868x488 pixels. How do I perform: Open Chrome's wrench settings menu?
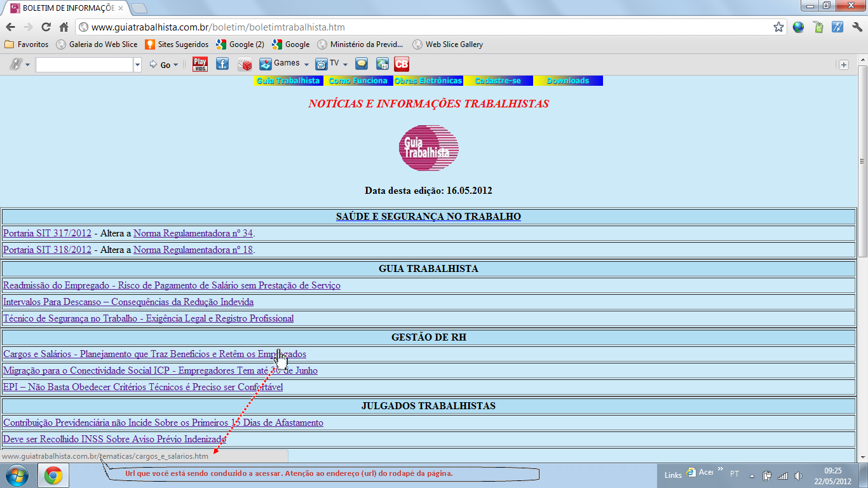pyautogui.click(x=857, y=27)
